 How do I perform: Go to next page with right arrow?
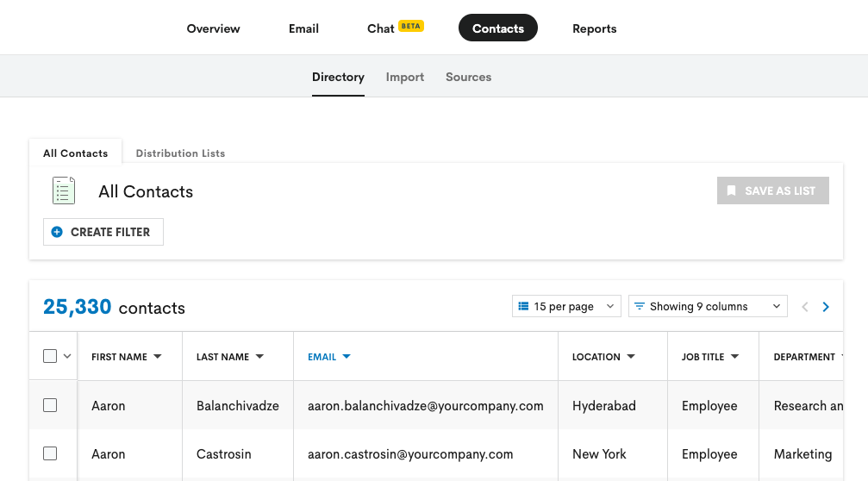(826, 307)
